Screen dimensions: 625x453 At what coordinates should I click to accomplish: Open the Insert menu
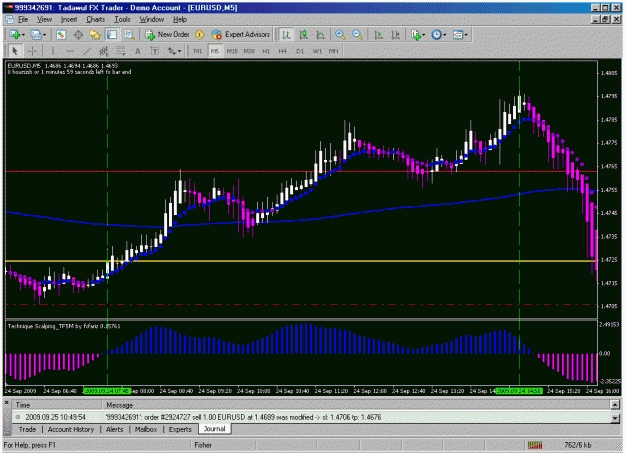tap(69, 19)
